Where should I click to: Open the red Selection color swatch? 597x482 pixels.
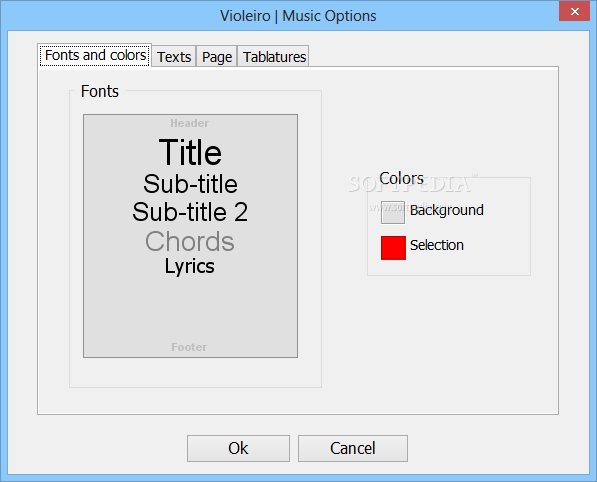click(x=393, y=247)
